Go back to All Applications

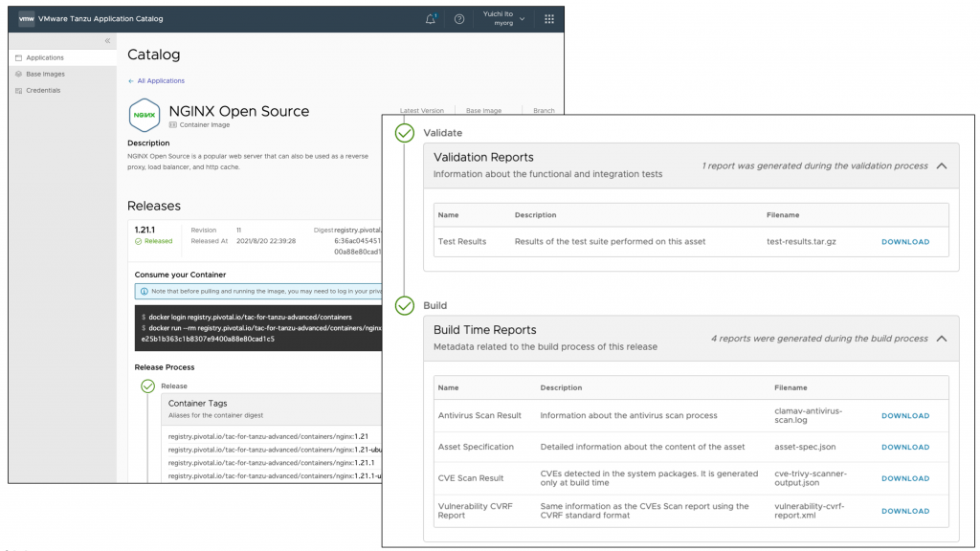click(157, 81)
